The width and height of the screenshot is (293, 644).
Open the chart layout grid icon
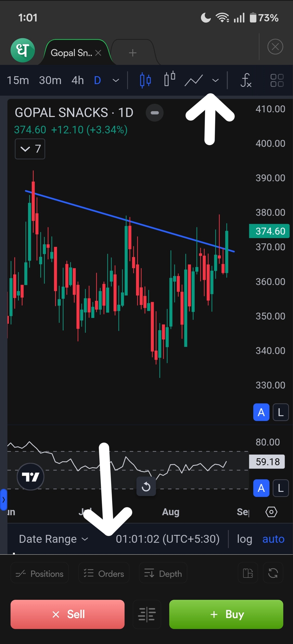click(277, 80)
